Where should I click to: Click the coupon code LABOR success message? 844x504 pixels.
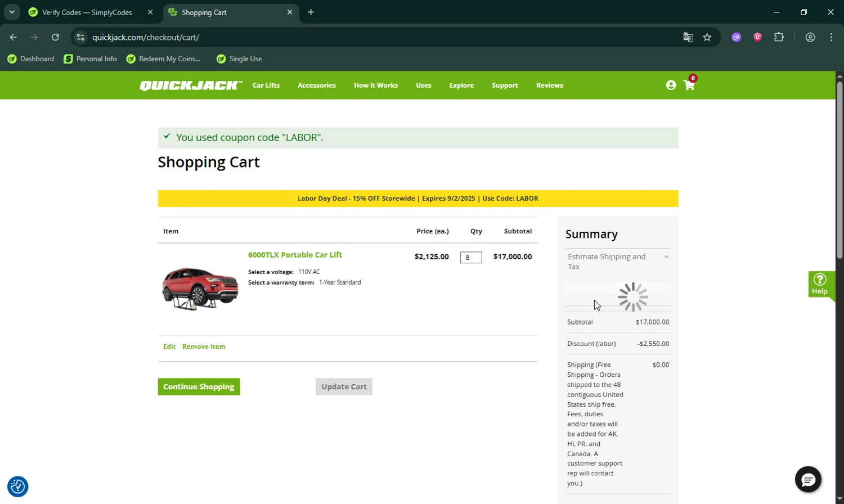[x=418, y=138]
